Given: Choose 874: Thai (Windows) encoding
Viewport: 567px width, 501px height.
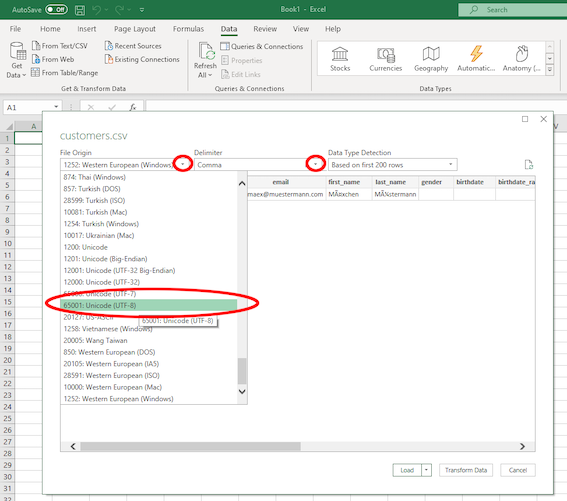Looking at the screenshot, I should [149, 177].
